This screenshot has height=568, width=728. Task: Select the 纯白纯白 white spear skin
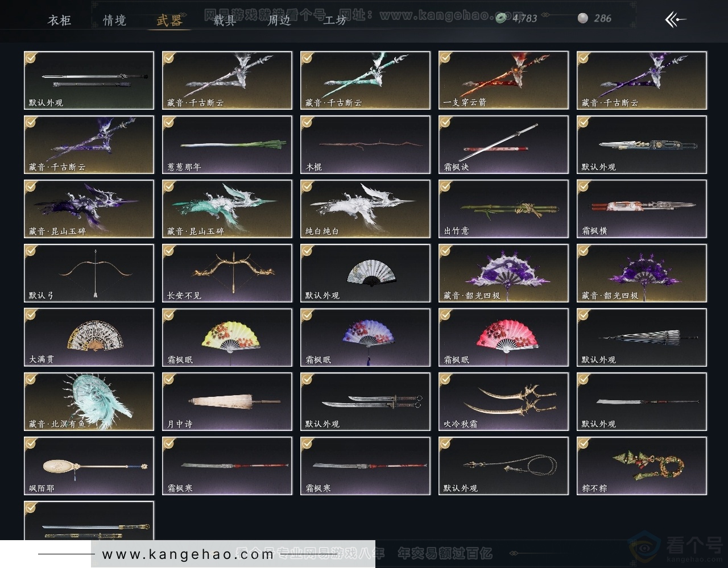point(365,209)
